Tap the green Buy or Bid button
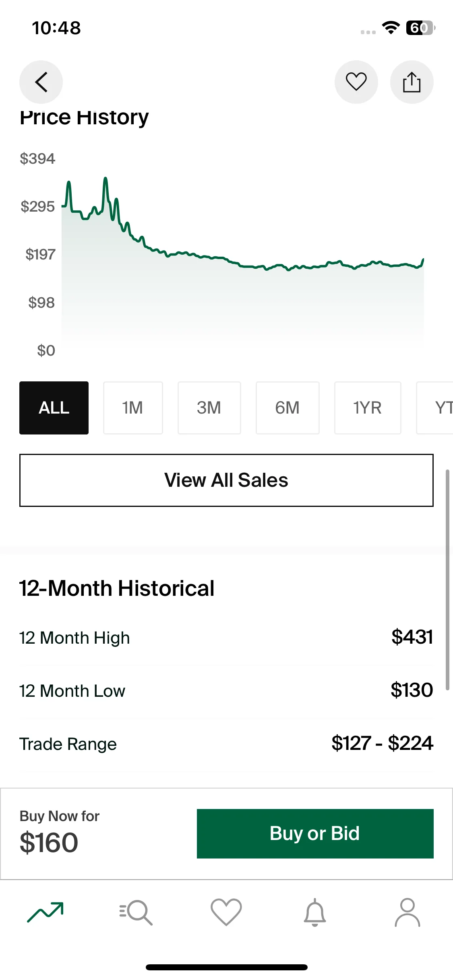Image resolution: width=453 pixels, height=980 pixels. (315, 834)
